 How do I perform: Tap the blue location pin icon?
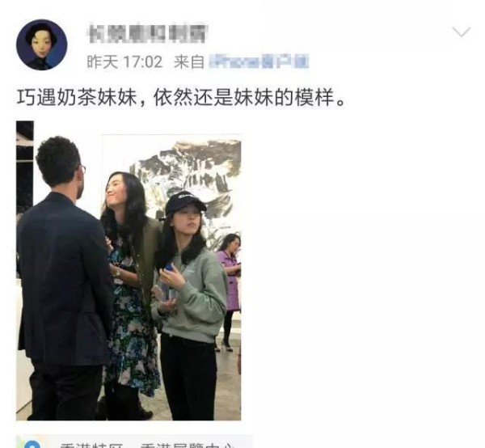tap(32, 444)
